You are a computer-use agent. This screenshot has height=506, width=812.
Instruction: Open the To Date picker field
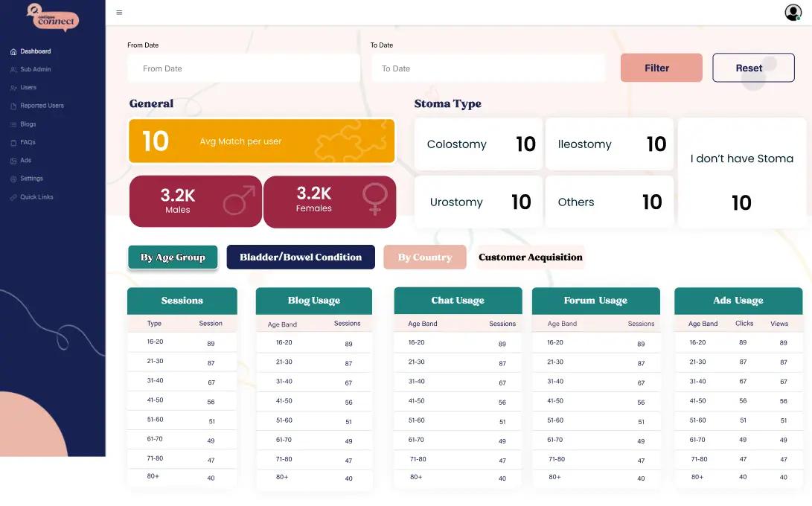pos(488,68)
